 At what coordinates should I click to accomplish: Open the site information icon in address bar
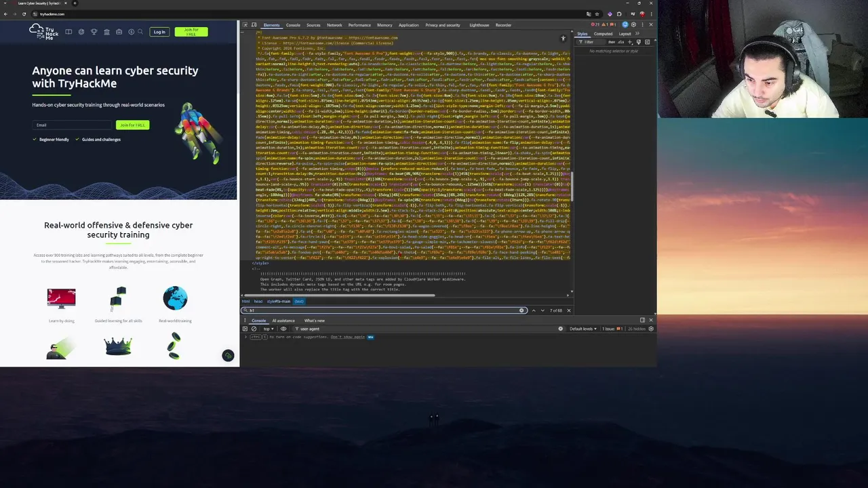click(35, 14)
